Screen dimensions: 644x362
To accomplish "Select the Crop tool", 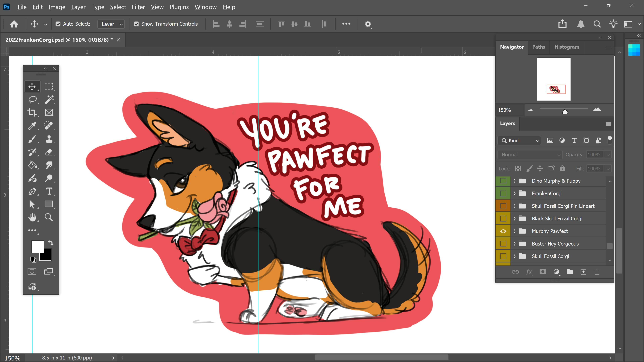I will click(x=32, y=113).
